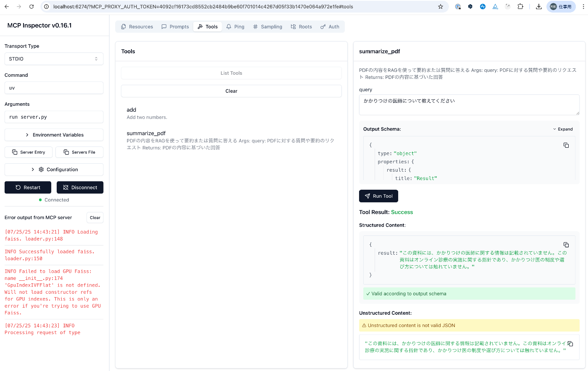Open the Ping tab
The image size is (588, 371).
235,26
